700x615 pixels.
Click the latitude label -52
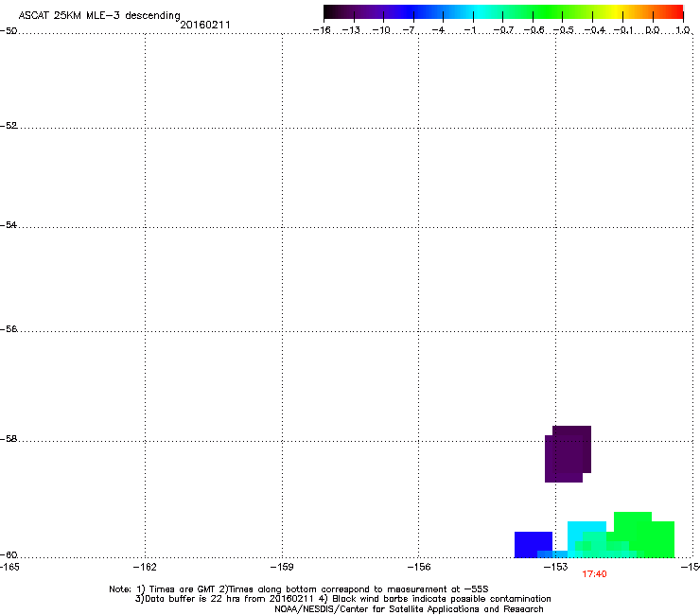[9, 126]
